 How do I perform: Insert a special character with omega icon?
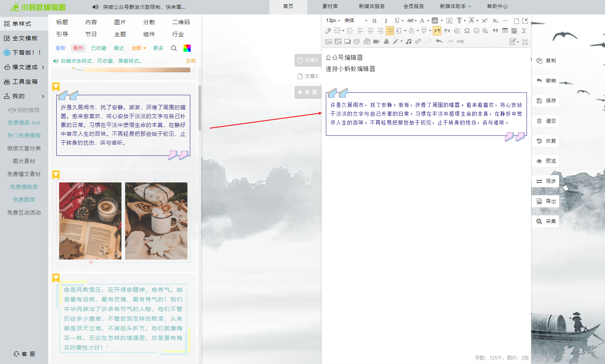click(467, 31)
